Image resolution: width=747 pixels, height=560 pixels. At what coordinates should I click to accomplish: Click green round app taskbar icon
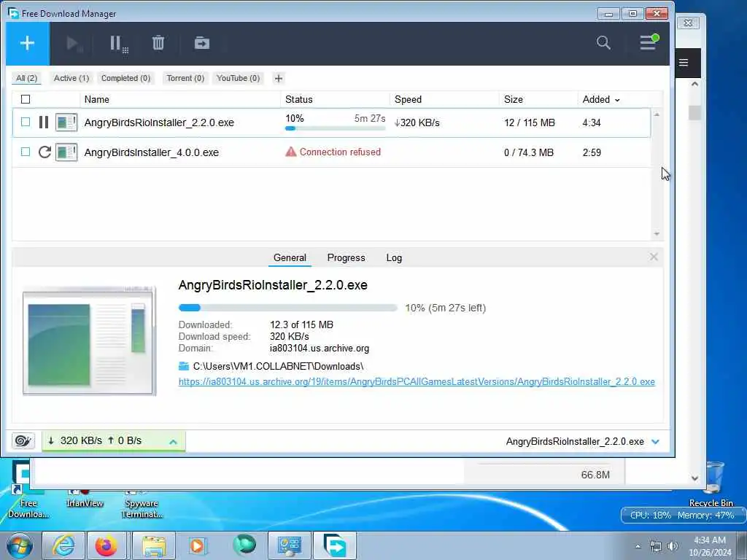point(244,545)
